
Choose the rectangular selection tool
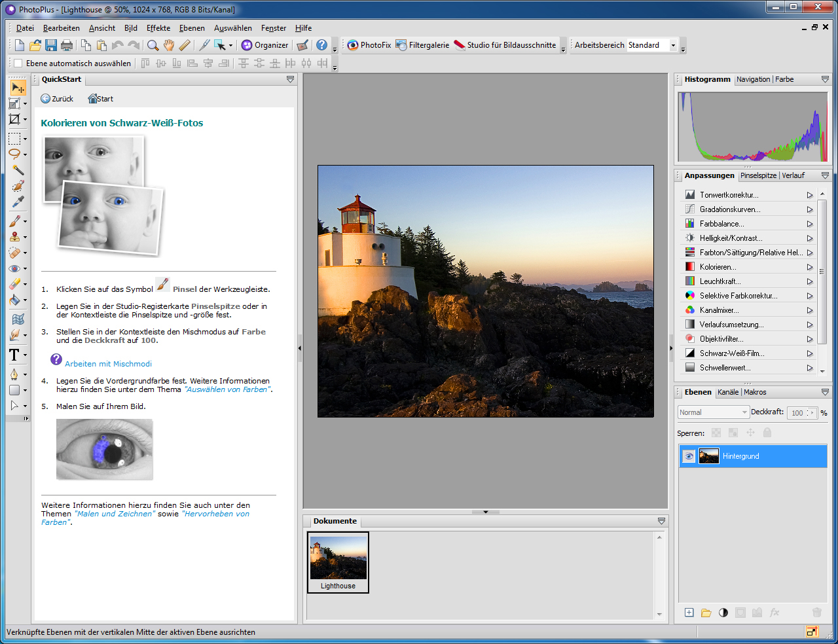[14, 139]
